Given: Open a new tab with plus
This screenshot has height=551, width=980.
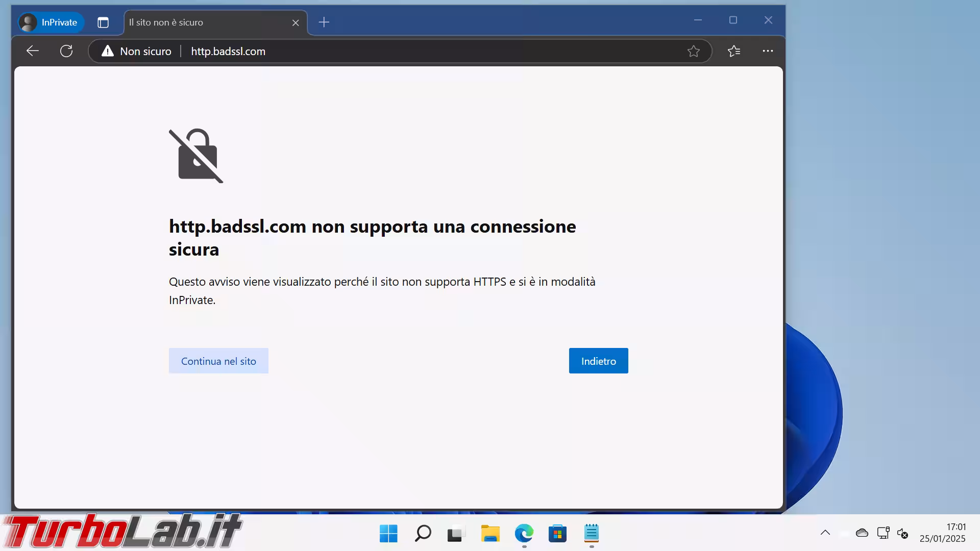Looking at the screenshot, I should pyautogui.click(x=324, y=22).
